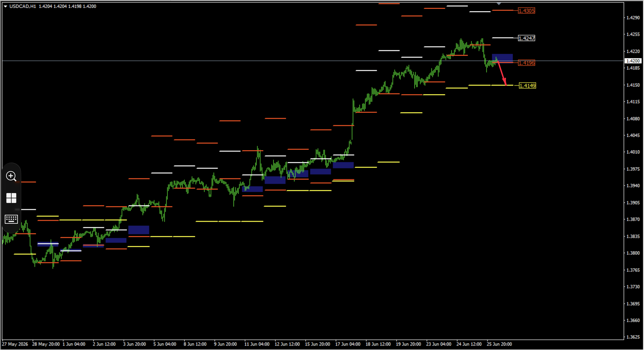Click the 23 Jun 04:00 time label
Image resolution: width=644 pixels, height=350 pixels.
coord(439,344)
